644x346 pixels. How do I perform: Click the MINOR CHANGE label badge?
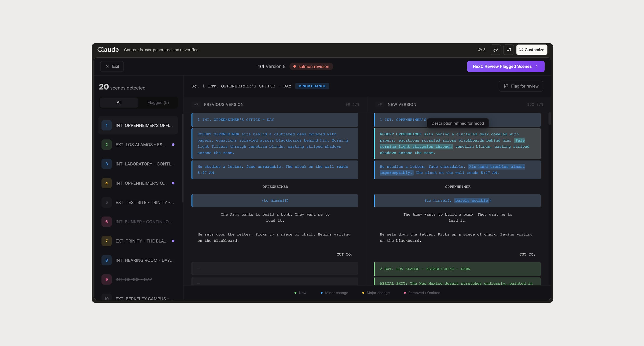[312, 86]
